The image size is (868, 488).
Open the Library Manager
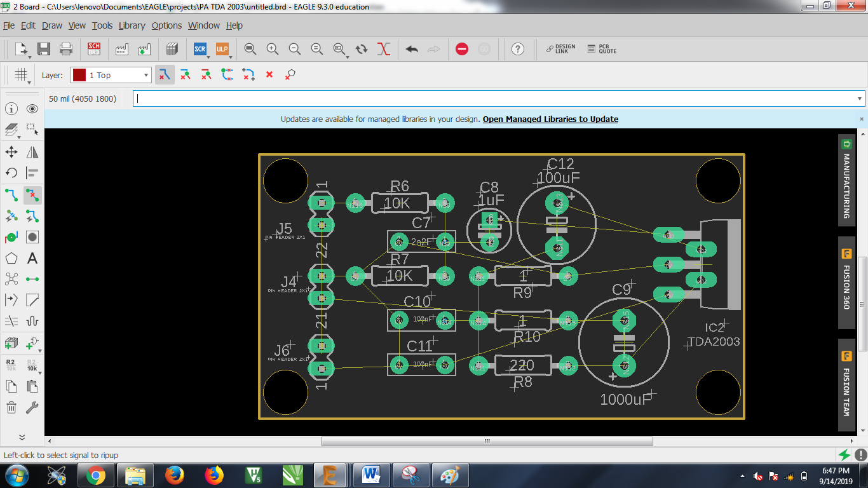coord(172,49)
